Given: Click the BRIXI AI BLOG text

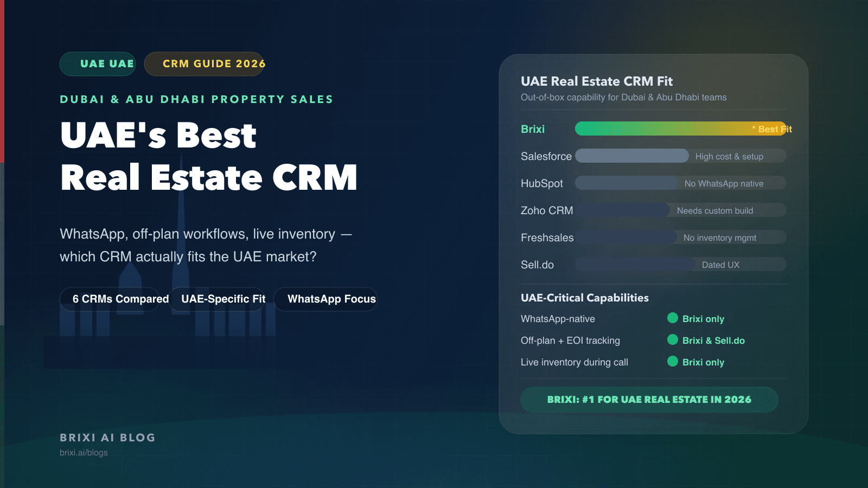Looking at the screenshot, I should [107, 438].
